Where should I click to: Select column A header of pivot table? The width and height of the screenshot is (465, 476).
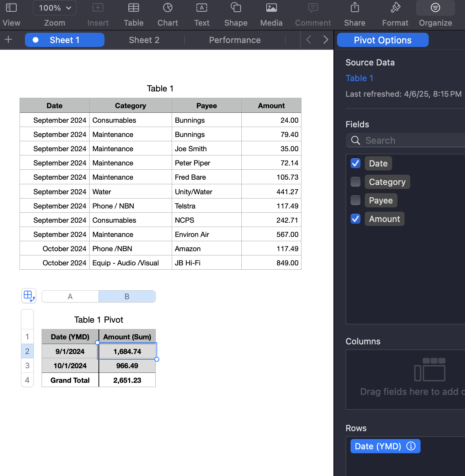[x=70, y=296]
